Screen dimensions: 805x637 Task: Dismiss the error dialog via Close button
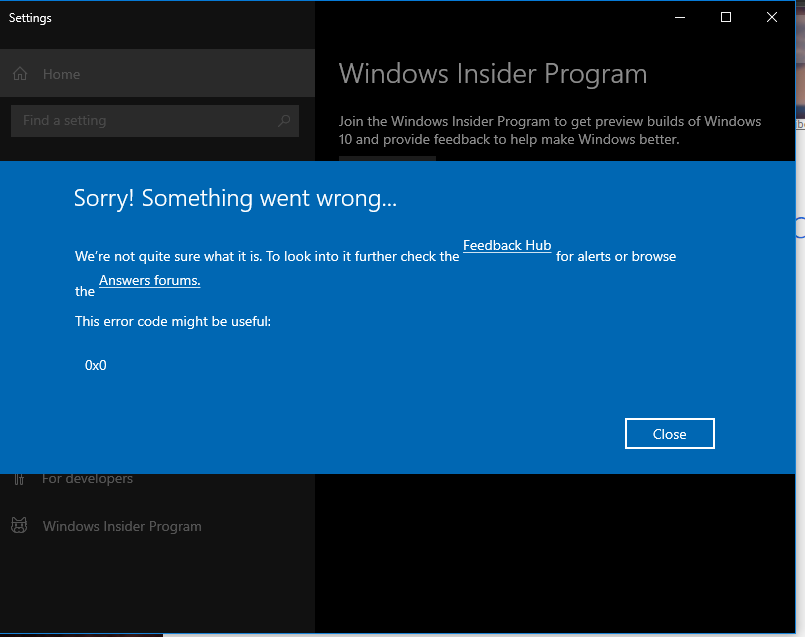click(x=669, y=433)
